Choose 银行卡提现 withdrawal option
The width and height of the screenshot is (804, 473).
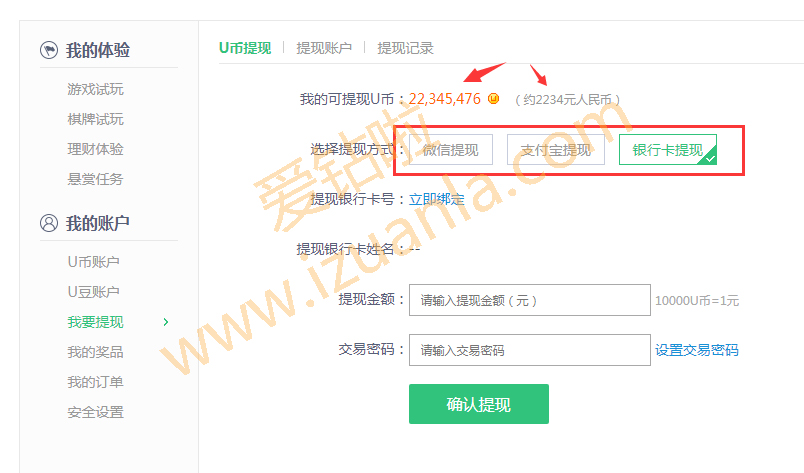point(668,150)
